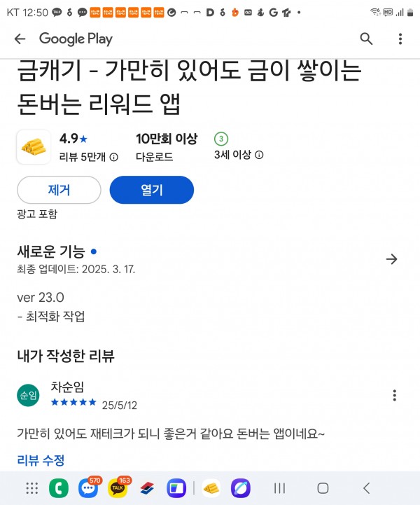The width and height of the screenshot is (420, 505).
Task: Tap the info icon next to 리뷰 5만개
Action: point(114,157)
